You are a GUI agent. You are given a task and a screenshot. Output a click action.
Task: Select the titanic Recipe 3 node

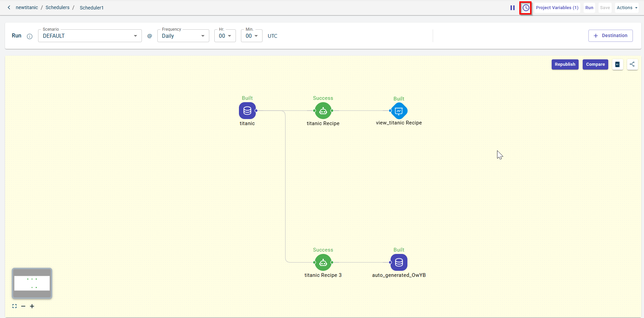(323, 262)
